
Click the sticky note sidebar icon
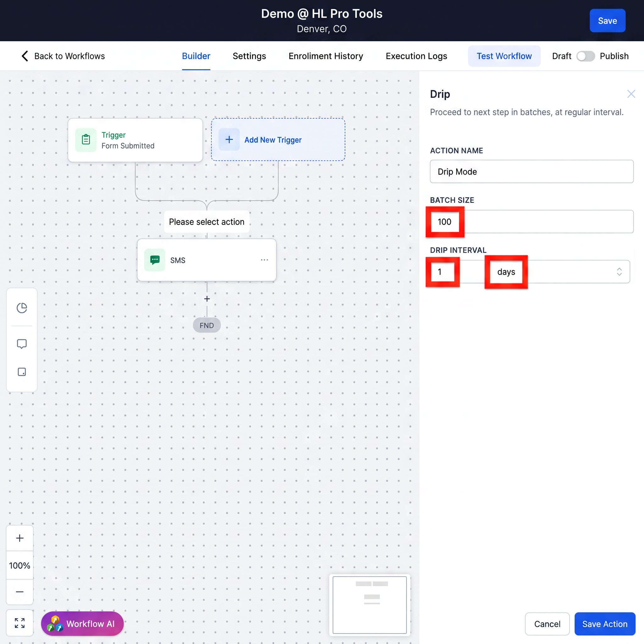coord(22,372)
